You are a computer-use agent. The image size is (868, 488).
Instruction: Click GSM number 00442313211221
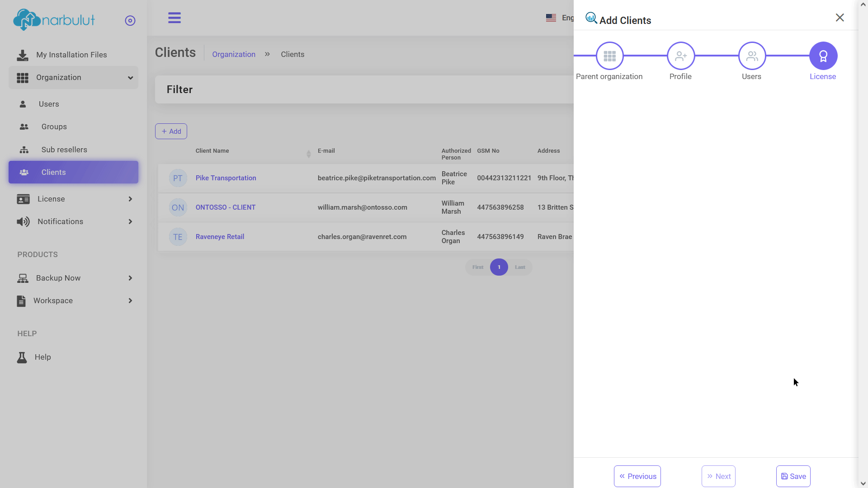(504, 178)
